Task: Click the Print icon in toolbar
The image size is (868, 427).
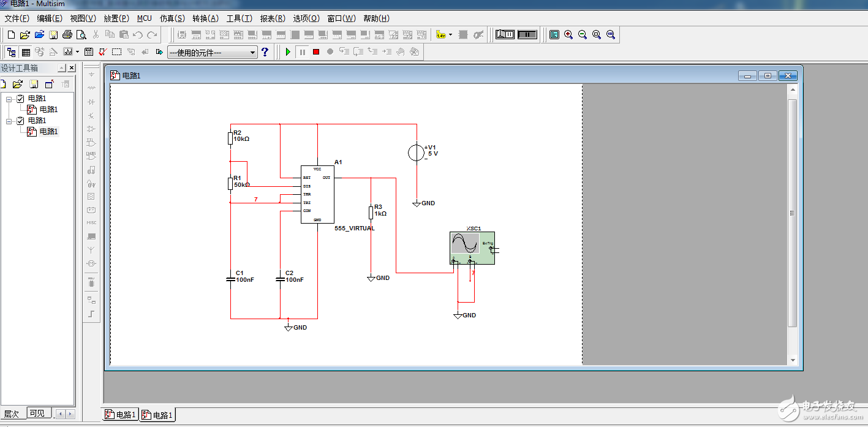Action: click(67, 35)
